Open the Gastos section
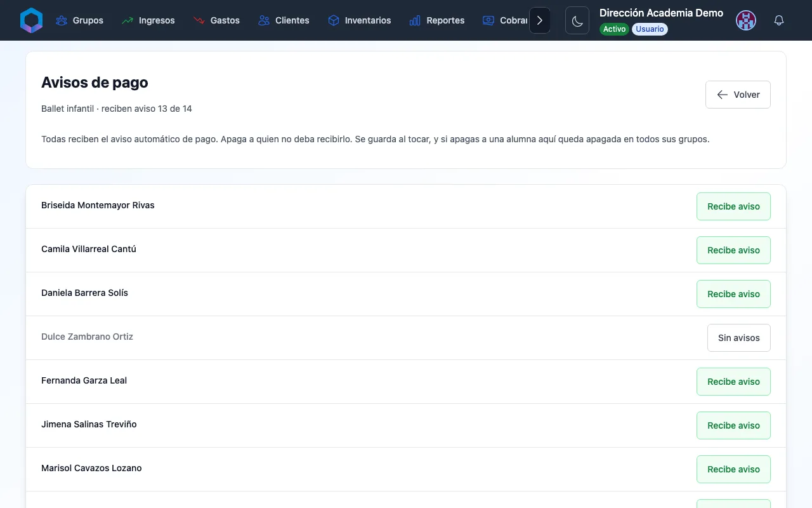Image resolution: width=812 pixels, height=508 pixels. pos(217,20)
